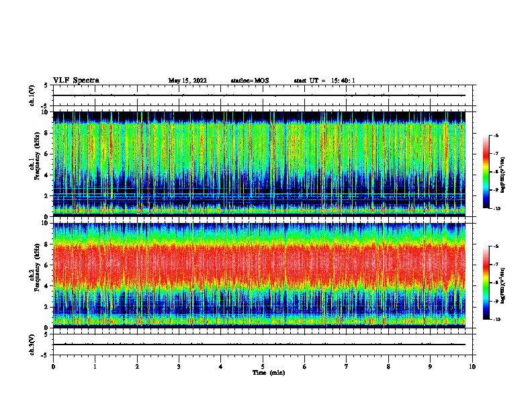
Task: Click the "-8" value on ch.1 colorbar
Action: click(x=496, y=172)
